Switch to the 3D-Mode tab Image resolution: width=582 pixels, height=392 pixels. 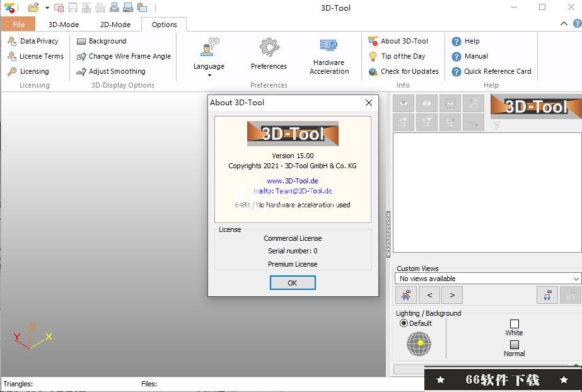[64, 25]
